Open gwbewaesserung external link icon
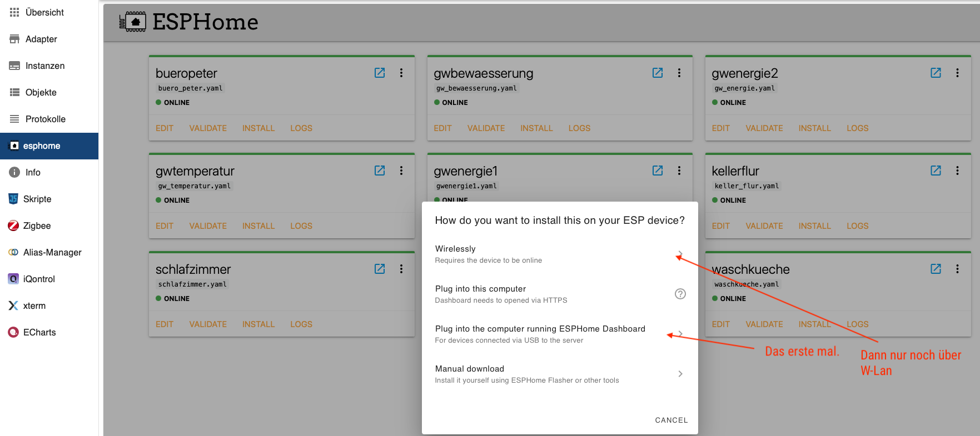 (658, 73)
